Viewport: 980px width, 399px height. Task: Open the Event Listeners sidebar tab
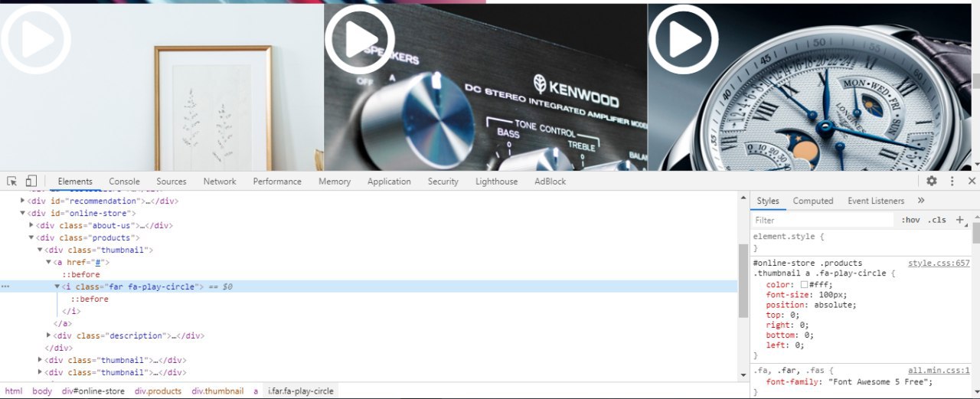click(876, 201)
